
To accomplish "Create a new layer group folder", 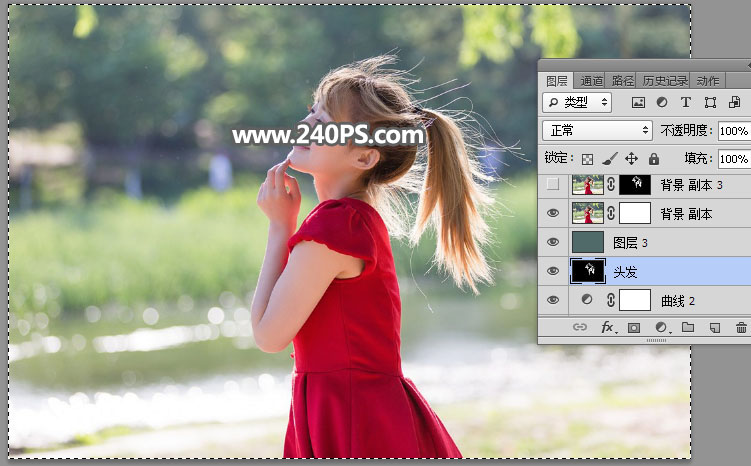I will tap(688, 327).
